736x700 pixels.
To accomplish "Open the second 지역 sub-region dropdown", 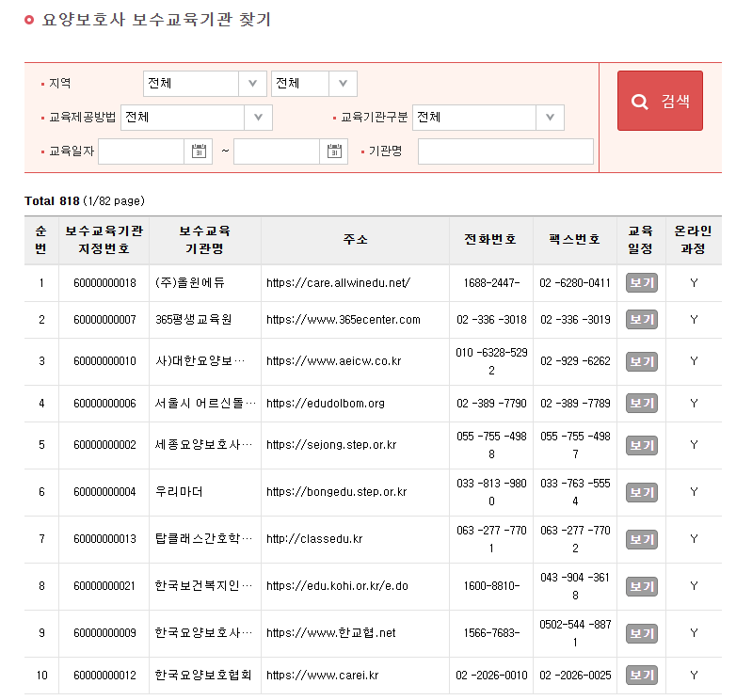I will (314, 84).
